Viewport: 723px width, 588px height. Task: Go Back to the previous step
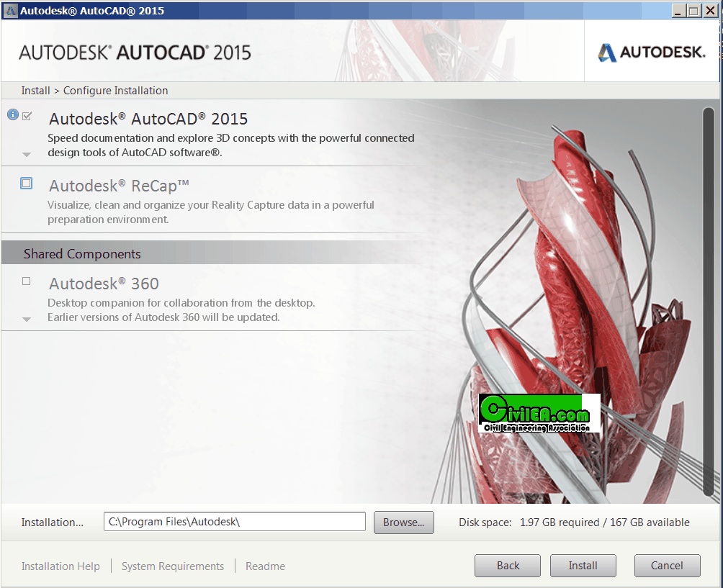(508, 566)
